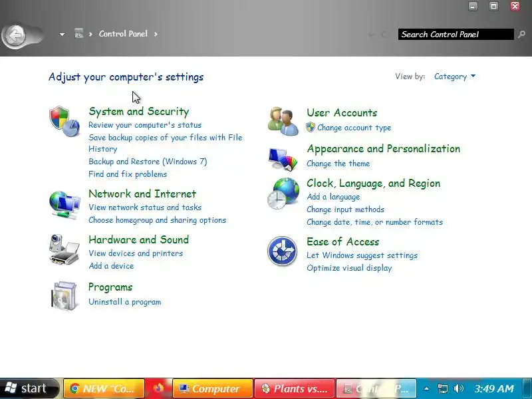The width and height of the screenshot is (532, 399).
Task: Open Backup and Restore (Windows 7)
Action: point(148,162)
